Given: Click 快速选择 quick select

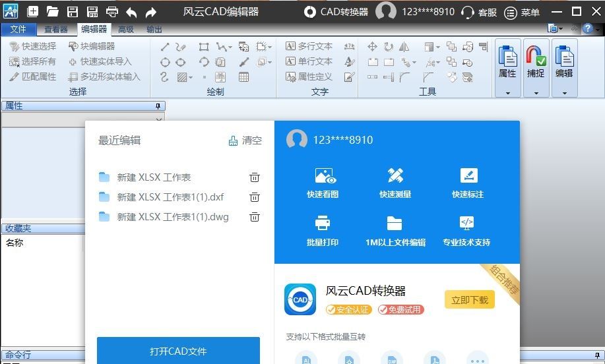Looking at the screenshot, I should pos(33,46).
